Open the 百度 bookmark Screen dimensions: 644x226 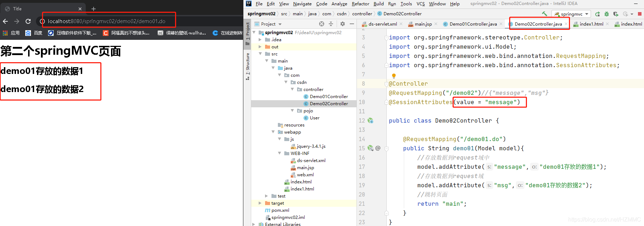pyautogui.click(x=34, y=33)
